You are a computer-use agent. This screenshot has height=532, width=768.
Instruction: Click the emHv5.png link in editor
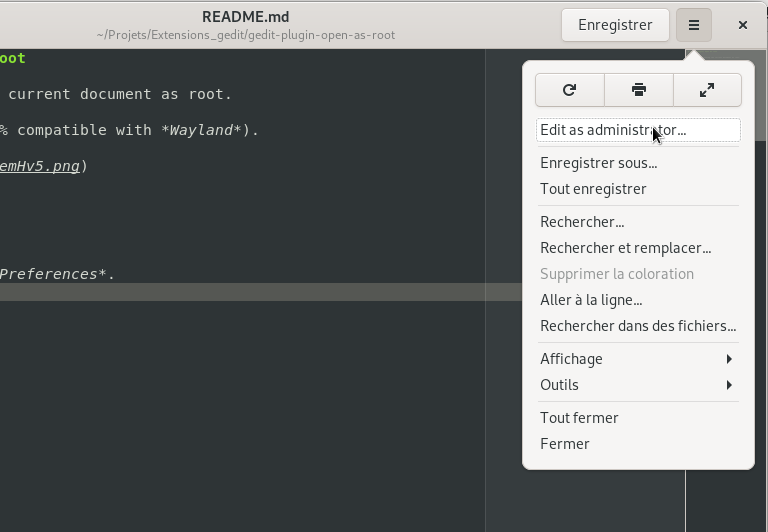click(x=40, y=166)
